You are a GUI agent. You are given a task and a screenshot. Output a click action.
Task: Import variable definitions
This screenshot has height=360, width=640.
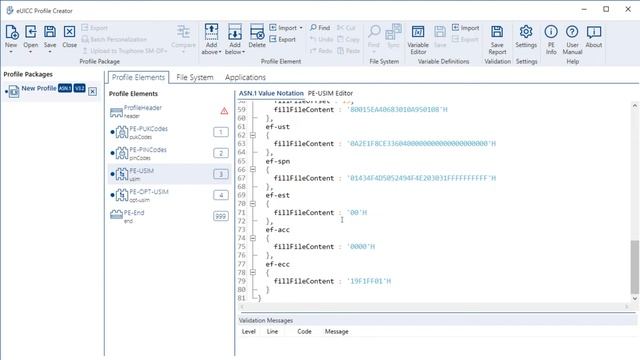[x=466, y=28]
